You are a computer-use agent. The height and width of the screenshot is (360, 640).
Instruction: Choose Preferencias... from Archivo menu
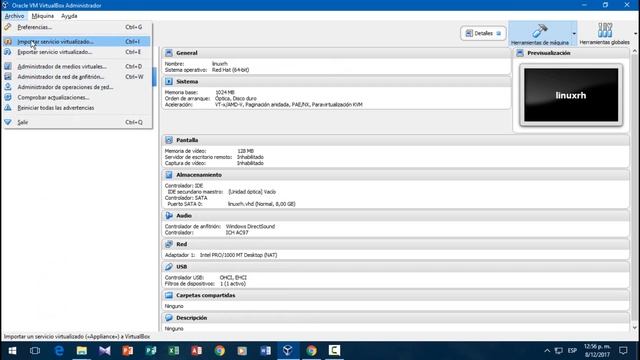77,27
